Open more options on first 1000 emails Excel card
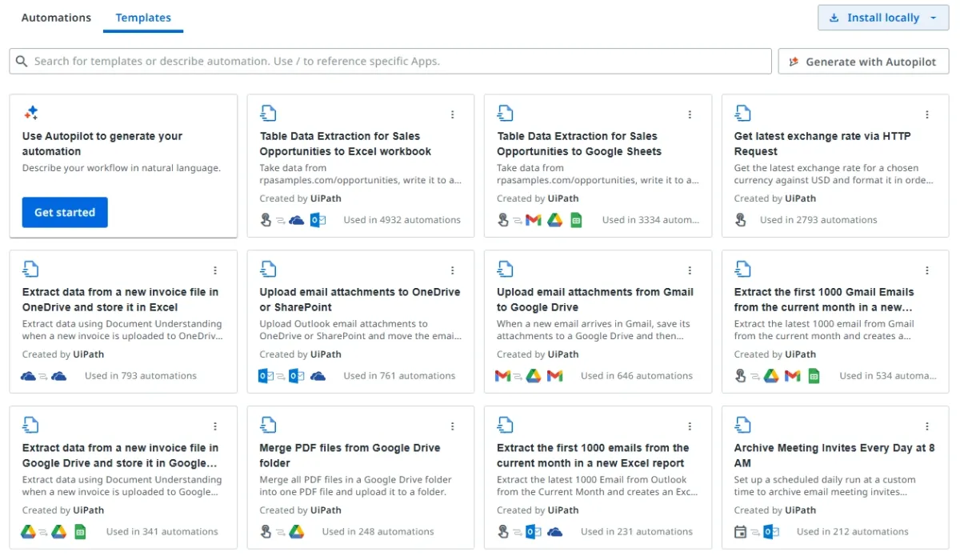This screenshot has width=960, height=560. pyautogui.click(x=690, y=426)
